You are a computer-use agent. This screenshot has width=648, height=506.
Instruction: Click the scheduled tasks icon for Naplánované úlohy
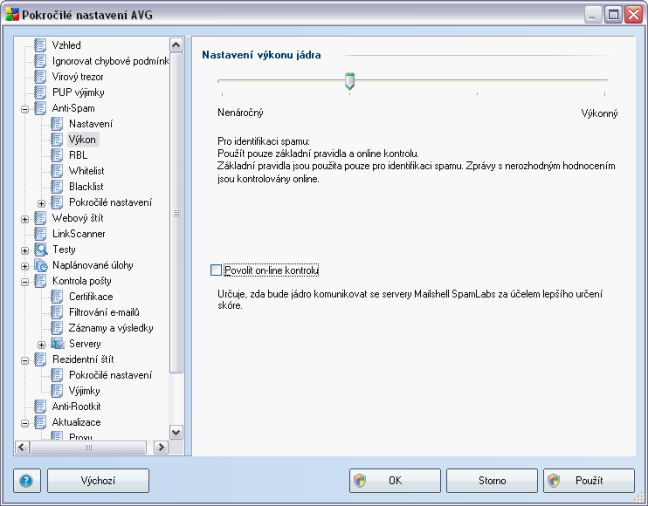(x=40, y=265)
